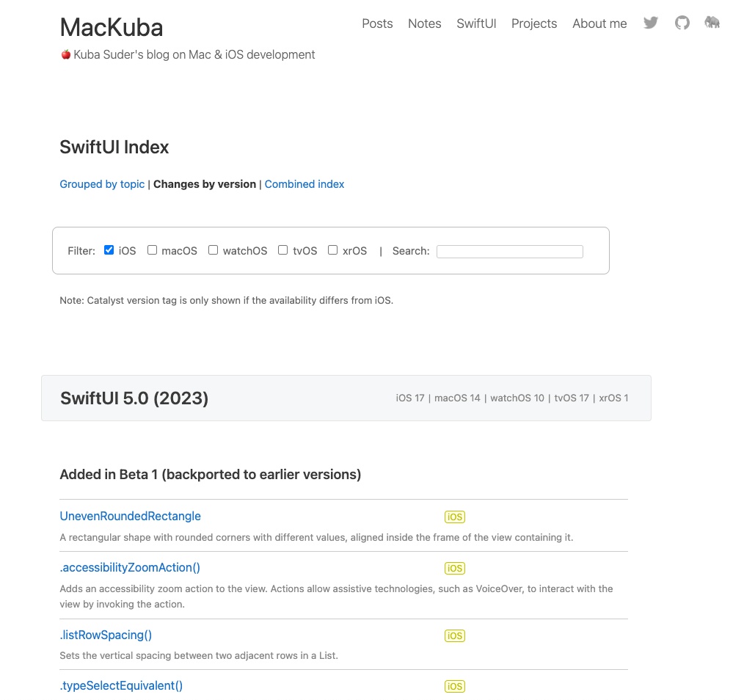Go to the About me page
The height and width of the screenshot is (700, 744).
pyautogui.click(x=599, y=23)
